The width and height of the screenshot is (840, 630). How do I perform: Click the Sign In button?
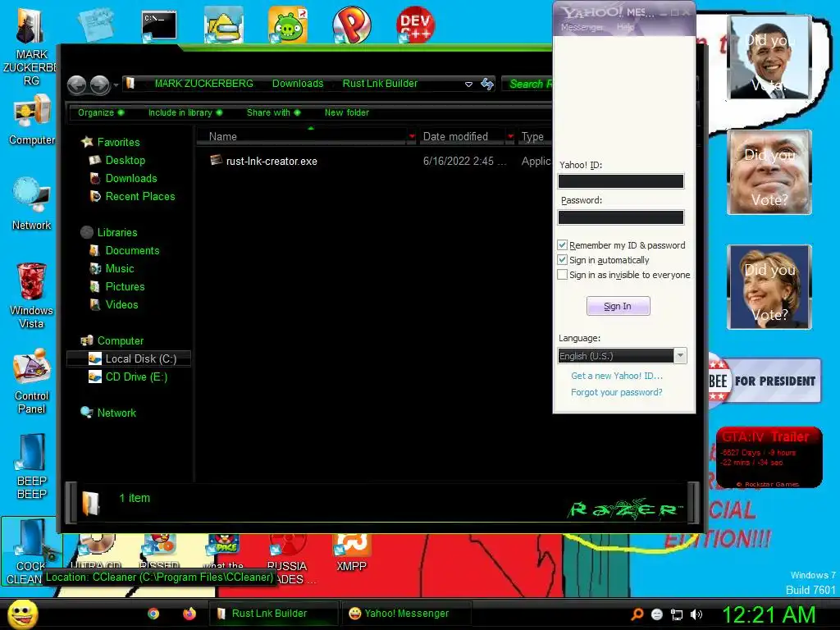click(619, 306)
